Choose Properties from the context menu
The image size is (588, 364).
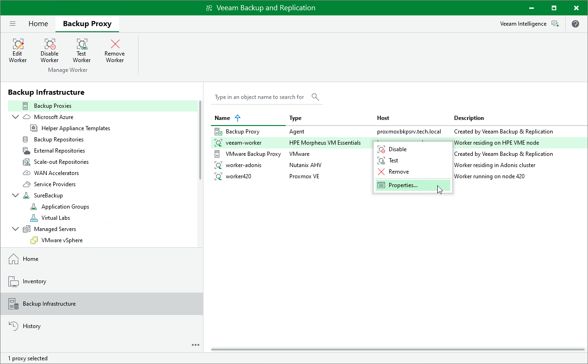point(403,185)
